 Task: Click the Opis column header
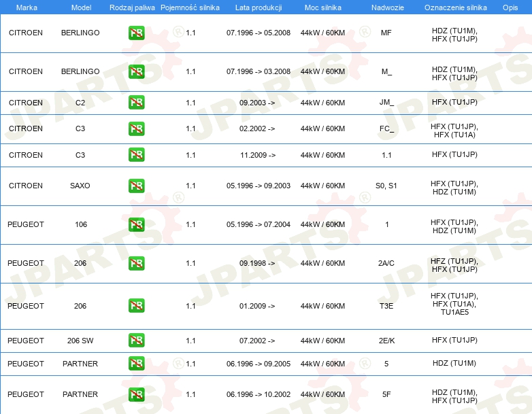tap(510, 7)
